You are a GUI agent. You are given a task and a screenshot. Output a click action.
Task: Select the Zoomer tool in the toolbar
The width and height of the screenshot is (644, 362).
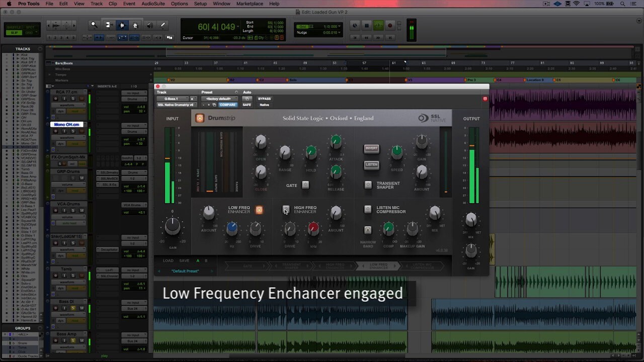(94, 25)
